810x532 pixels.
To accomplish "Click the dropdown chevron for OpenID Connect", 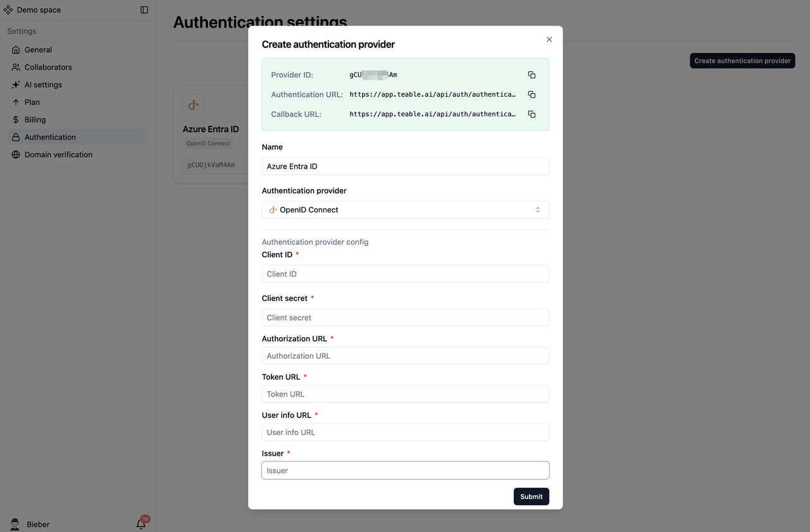I will (x=538, y=209).
